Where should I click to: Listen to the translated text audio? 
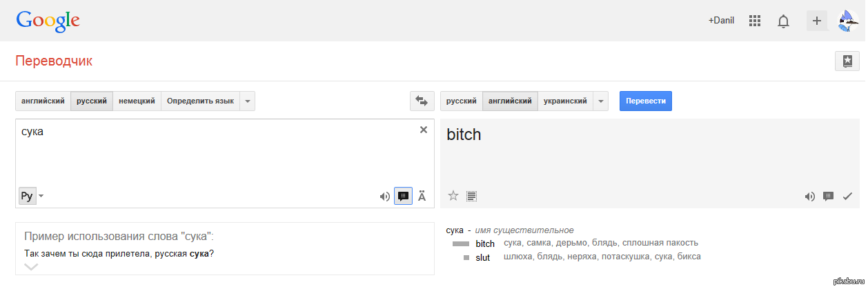point(809,197)
